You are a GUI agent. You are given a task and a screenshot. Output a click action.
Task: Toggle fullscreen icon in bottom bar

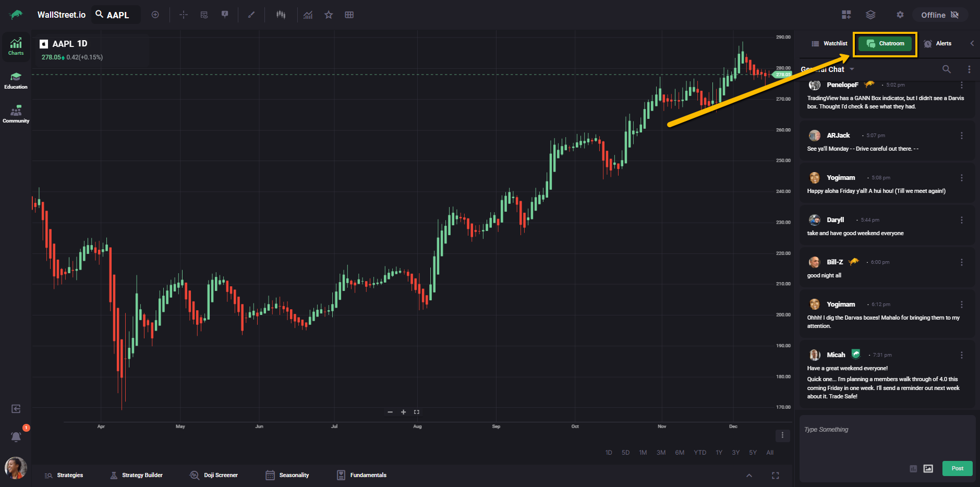click(x=775, y=475)
